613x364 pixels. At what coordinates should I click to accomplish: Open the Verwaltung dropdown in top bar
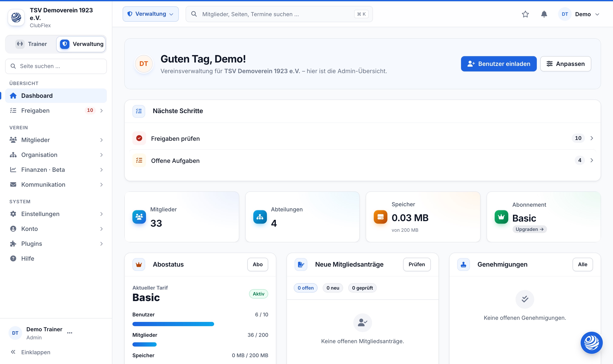[150, 14]
